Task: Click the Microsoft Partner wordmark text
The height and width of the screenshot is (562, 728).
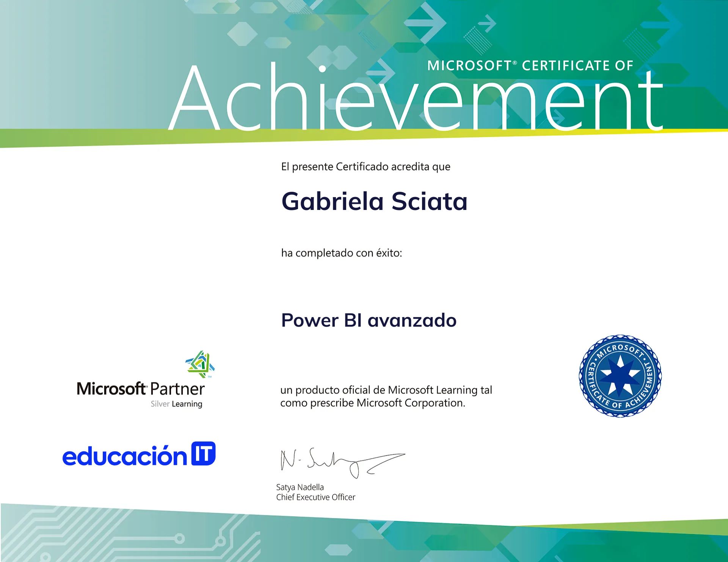Action: pyautogui.click(x=141, y=389)
